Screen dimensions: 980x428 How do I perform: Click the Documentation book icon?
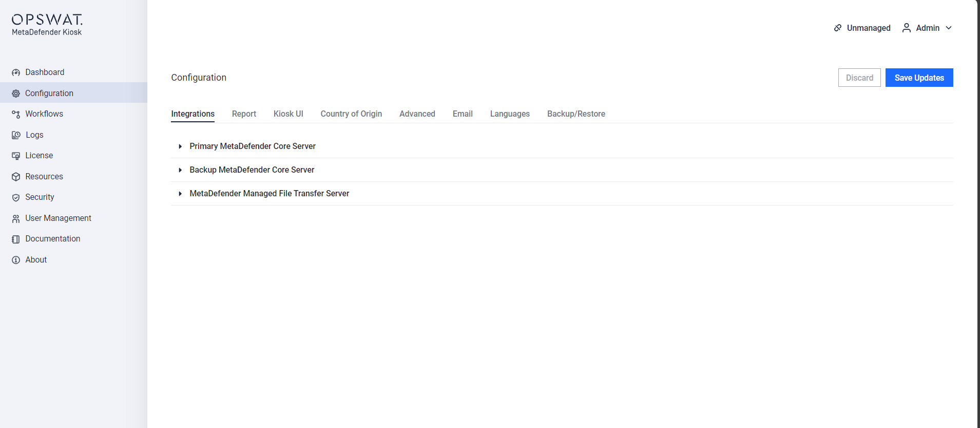tap(16, 239)
